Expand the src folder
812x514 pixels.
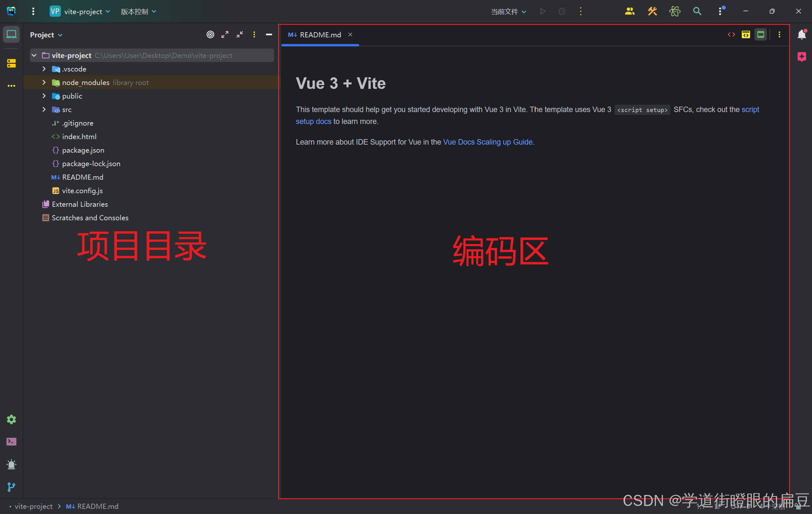click(44, 109)
